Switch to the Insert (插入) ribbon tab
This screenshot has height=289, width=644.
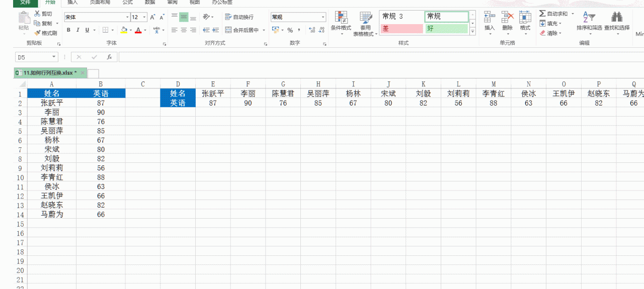[72, 3]
